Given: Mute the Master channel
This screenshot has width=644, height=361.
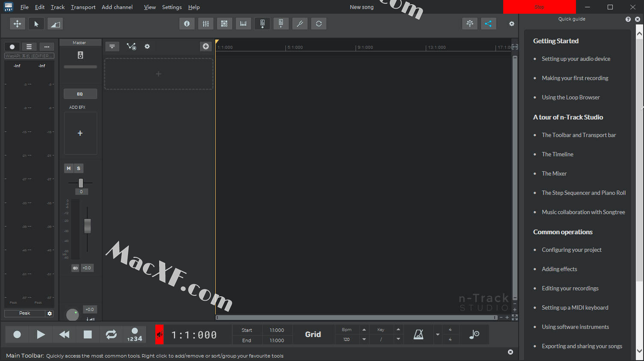Looking at the screenshot, I should tap(68, 168).
